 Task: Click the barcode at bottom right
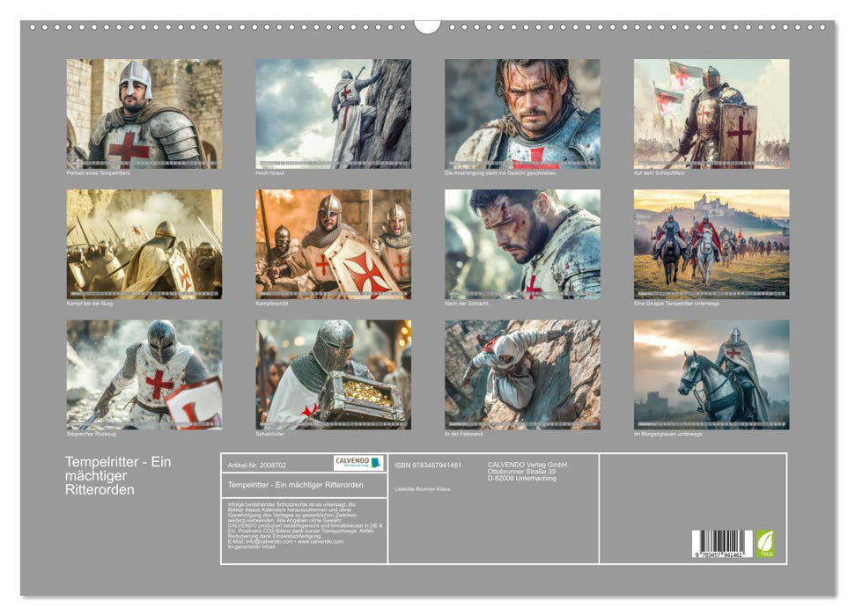click(721, 543)
